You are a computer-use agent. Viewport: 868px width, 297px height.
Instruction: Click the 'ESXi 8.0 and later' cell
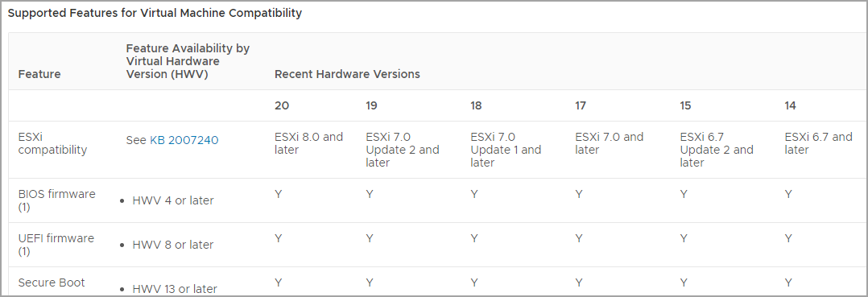coord(309,143)
